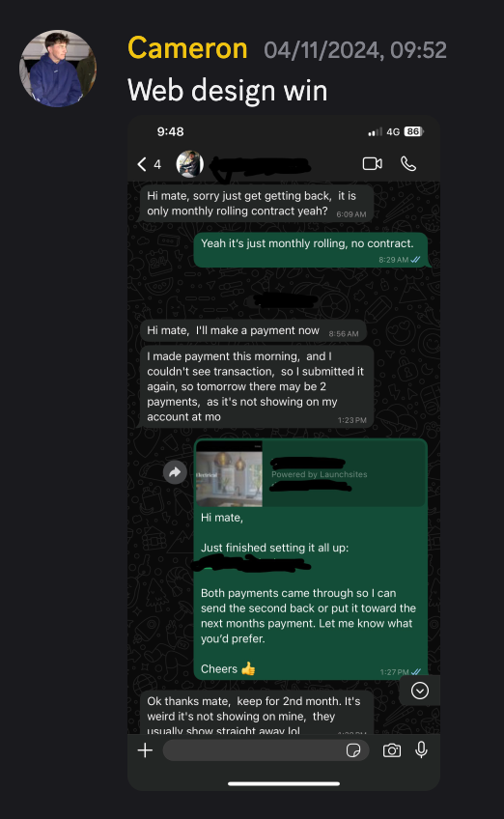
Task: Tap the microphone to record voice message
Action: [x=422, y=750]
